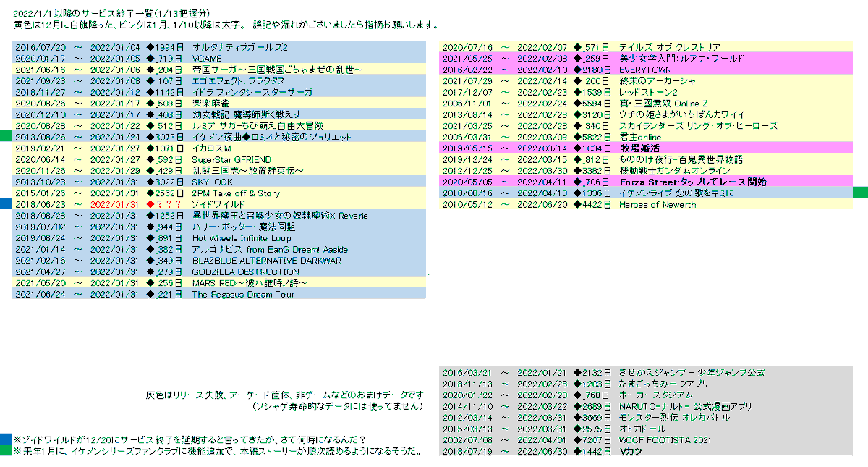Click 帝国サーガ～三国戦国ごちゃまぜの乱世～ title
The height and width of the screenshot is (467, 868).
click(x=276, y=70)
